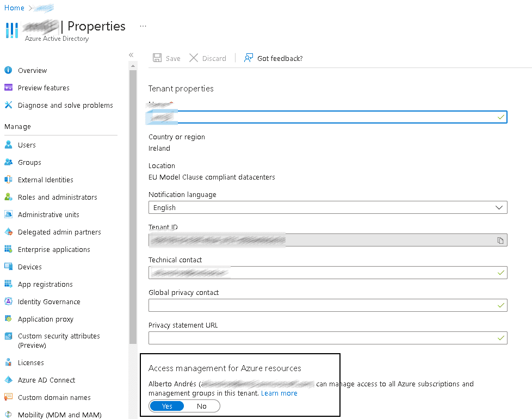Click the Save disk icon
The image size is (532, 419).
[157, 58]
